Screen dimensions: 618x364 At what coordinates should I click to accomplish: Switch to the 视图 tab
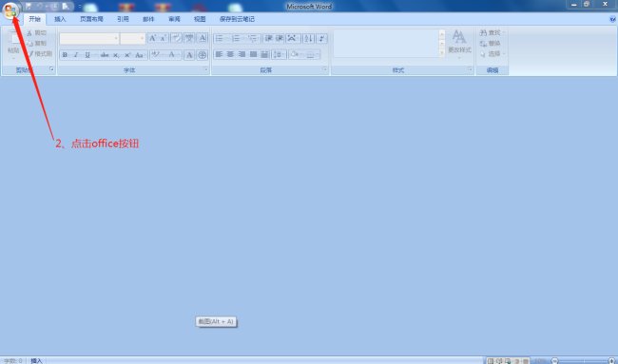click(200, 19)
